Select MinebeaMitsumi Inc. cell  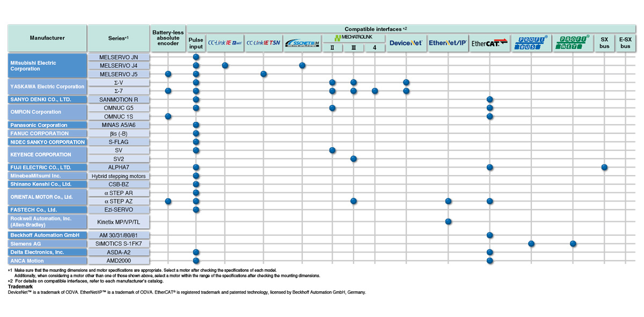47,176
